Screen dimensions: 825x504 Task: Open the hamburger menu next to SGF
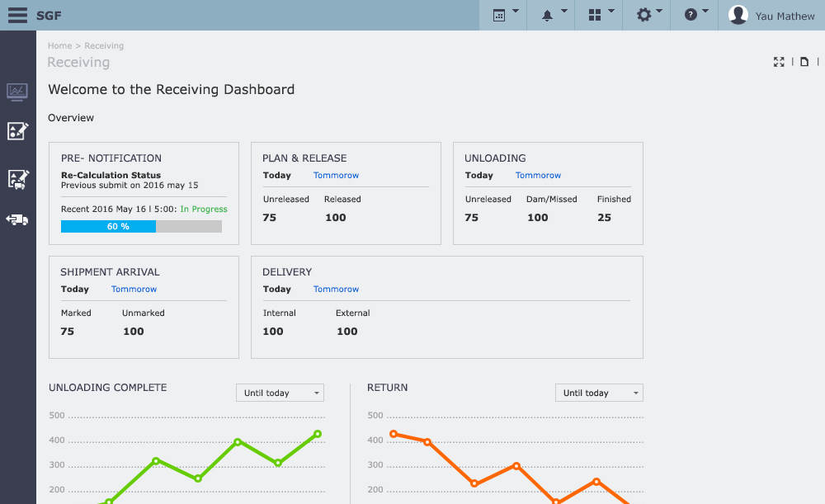click(x=17, y=15)
